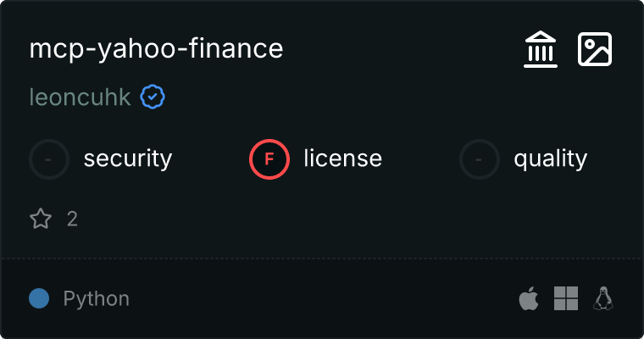Click the dashed divider line above Python
Screen dimensions: 644x339
pos(322,258)
